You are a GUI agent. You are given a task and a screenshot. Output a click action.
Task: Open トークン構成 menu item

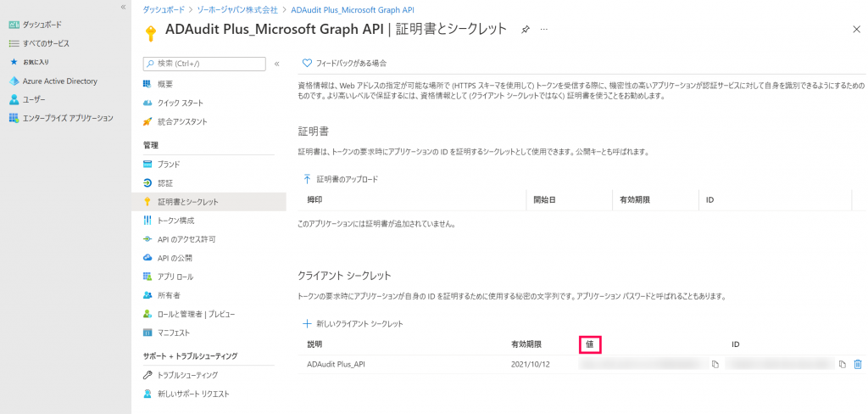click(x=175, y=221)
